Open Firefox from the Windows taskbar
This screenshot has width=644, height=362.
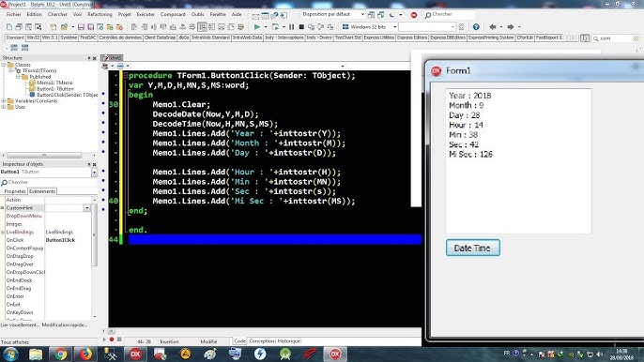pyautogui.click(x=85, y=354)
